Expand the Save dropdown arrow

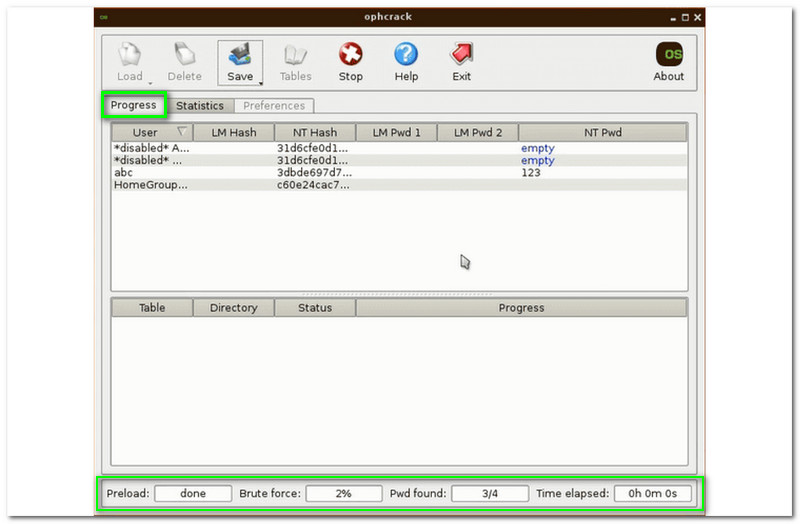(x=261, y=83)
